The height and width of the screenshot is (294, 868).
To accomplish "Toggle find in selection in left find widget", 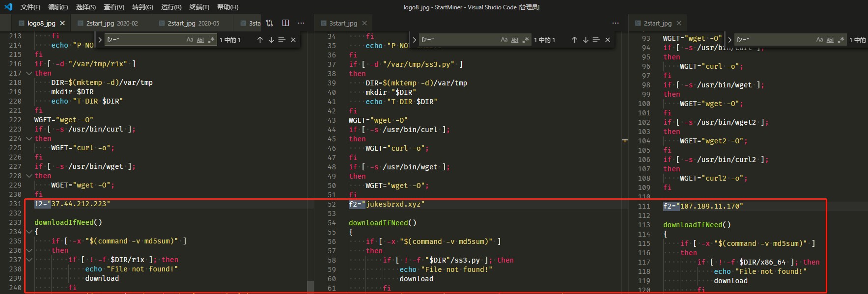I will click(281, 40).
